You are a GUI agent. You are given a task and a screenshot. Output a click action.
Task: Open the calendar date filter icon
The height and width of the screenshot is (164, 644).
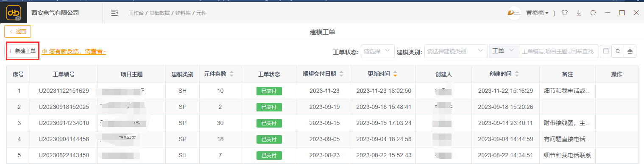606,51
